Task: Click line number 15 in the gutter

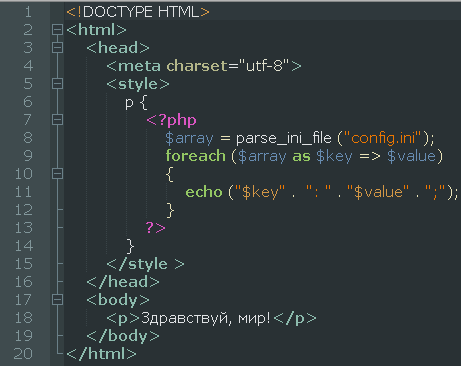Action: 23,264
